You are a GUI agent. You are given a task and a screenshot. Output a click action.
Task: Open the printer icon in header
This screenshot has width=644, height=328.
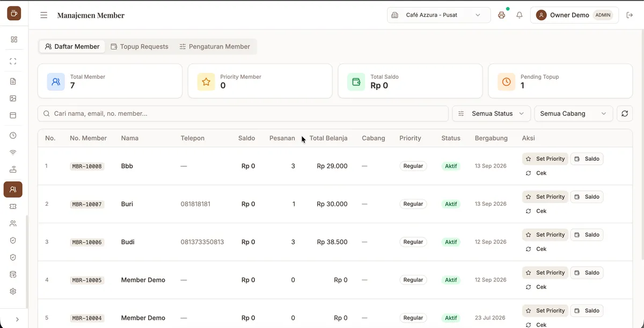(501, 15)
